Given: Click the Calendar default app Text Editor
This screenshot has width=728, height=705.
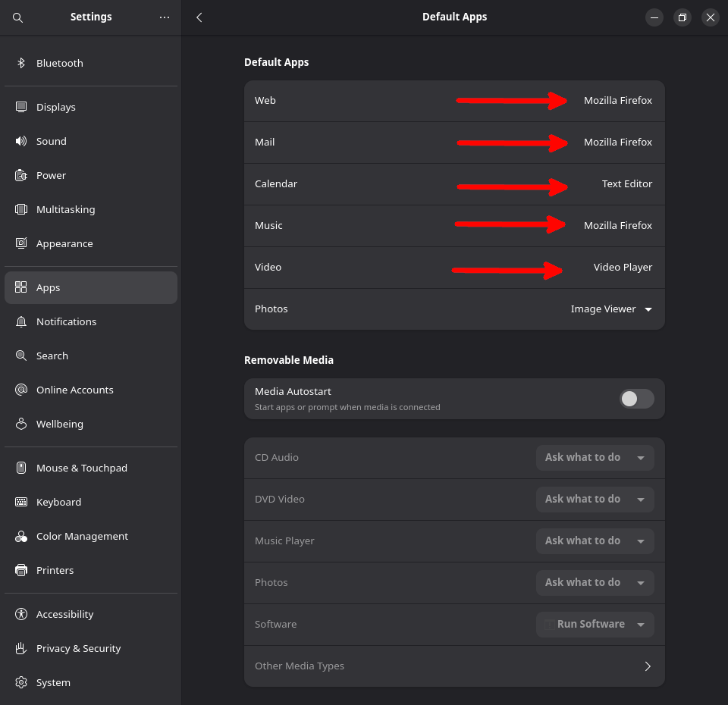Looking at the screenshot, I should [626, 184].
